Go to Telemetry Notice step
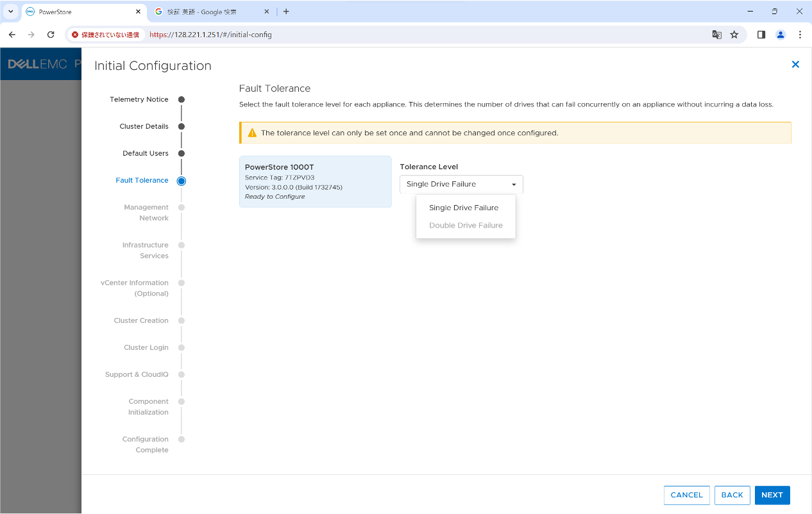 139,99
